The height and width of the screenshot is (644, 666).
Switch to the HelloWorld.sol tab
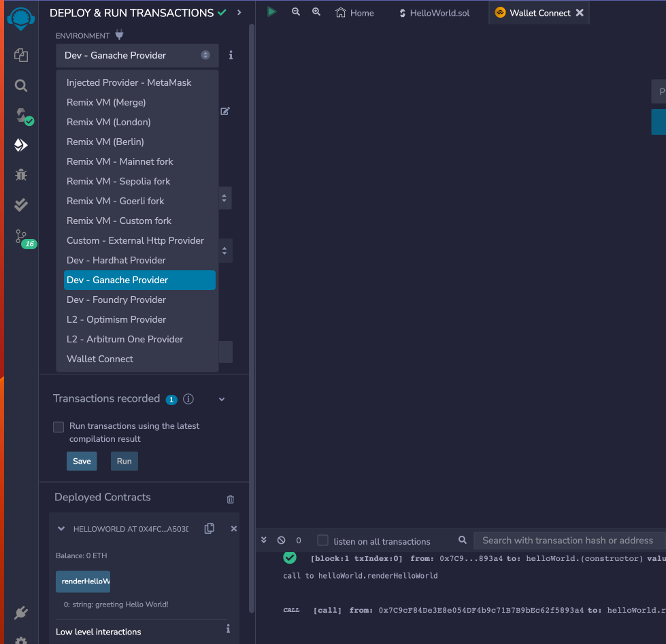pos(435,13)
